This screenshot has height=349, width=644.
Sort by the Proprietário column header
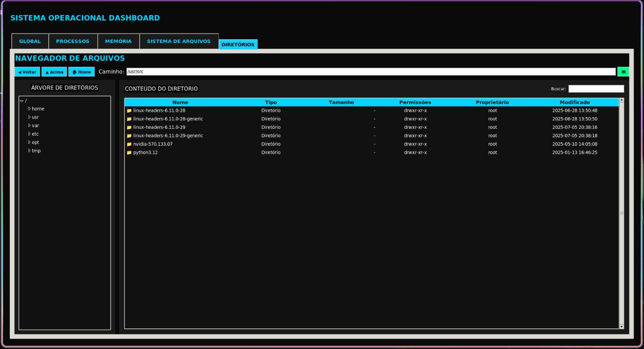(492, 102)
